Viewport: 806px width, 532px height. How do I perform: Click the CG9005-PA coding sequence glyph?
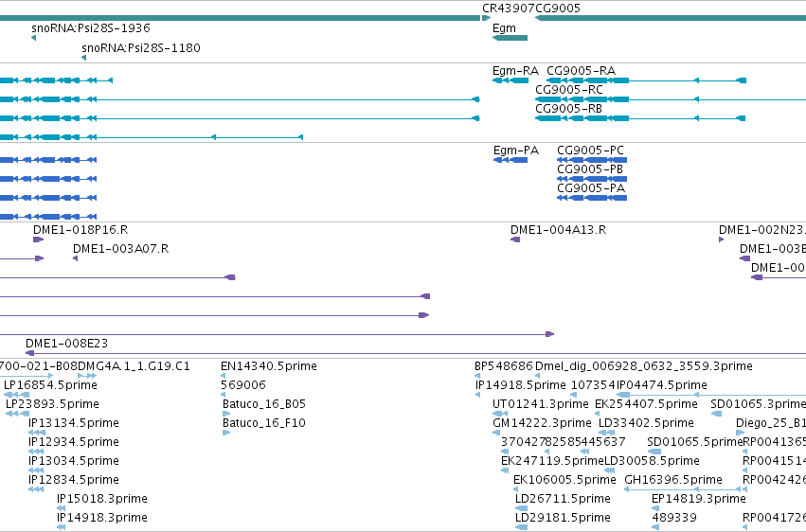pyautogui.click(x=592, y=198)
